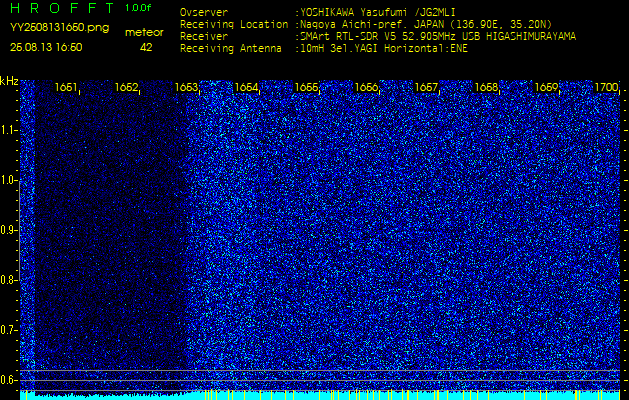Select the Nagoya Aichi-pref. JAPAN location text
The height and width of the screenshot is (400, 629).
[426, 24]
